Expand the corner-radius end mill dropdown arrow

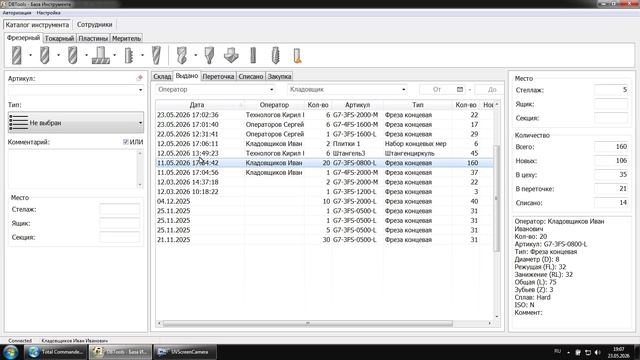[x=58, y=55]
